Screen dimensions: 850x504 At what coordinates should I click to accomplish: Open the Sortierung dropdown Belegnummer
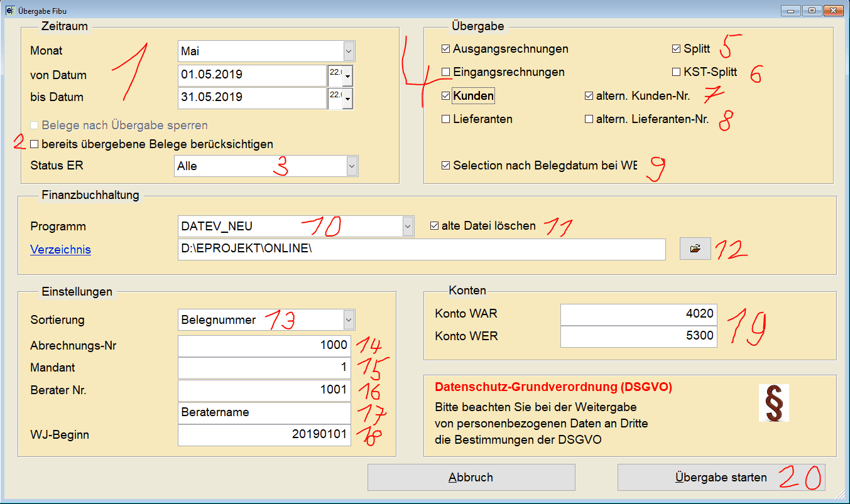tap(349, 319)
